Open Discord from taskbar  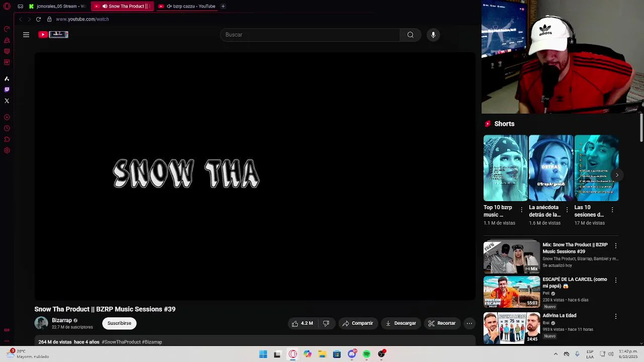[352, 354]
